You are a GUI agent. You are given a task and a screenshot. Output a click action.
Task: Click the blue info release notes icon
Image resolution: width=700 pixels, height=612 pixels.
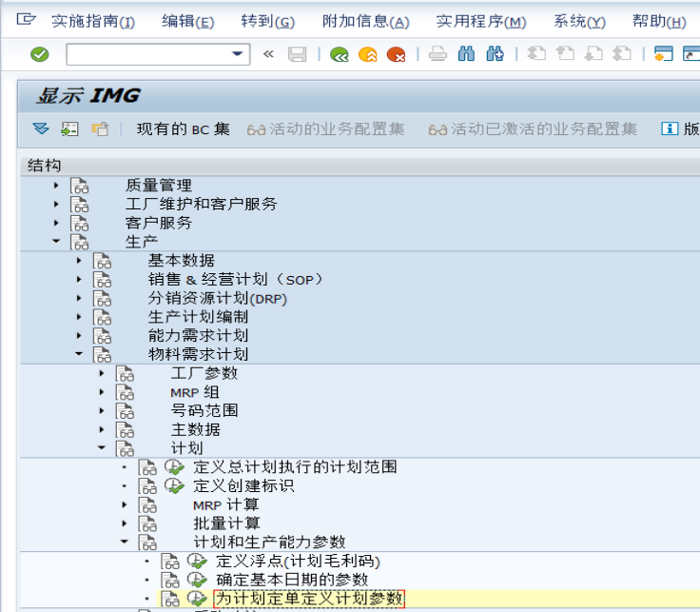pos(670,129)
